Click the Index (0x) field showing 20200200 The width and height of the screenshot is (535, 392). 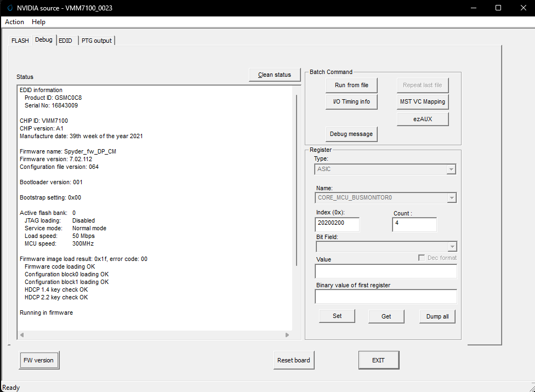point(337,224)
